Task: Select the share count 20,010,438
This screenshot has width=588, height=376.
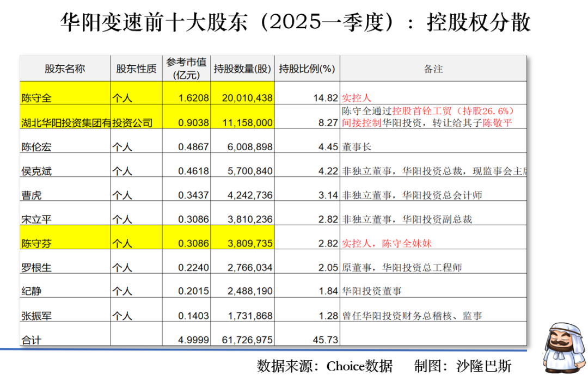Action: [x=247, y=98]
